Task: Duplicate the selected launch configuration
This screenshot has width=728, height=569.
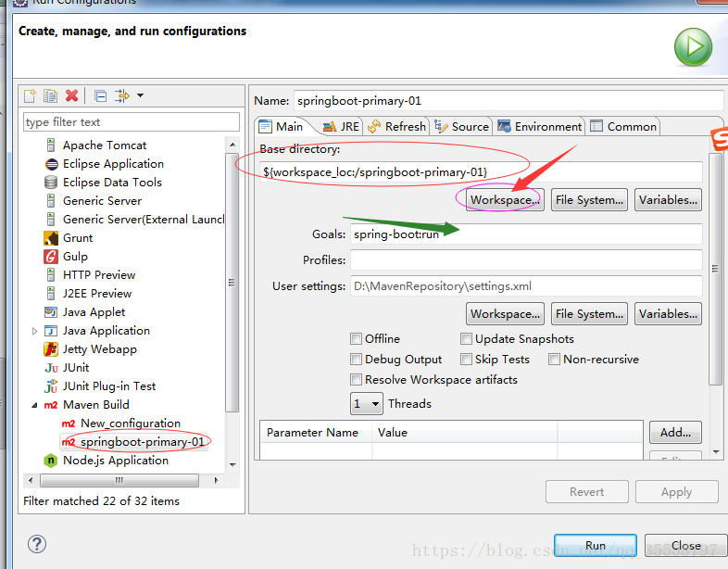Action: pyautogui.click(x=50, y=95)
